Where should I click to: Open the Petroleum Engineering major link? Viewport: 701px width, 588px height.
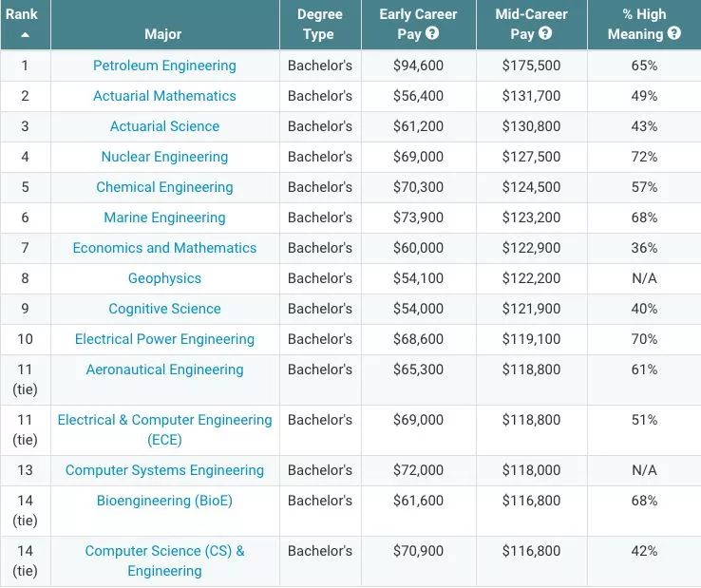[x=164, y=66]
